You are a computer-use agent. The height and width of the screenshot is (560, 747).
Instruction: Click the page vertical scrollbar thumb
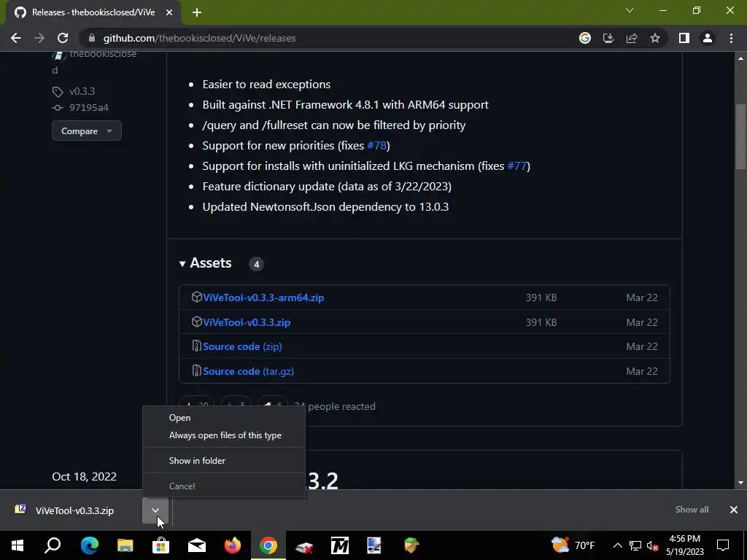tap(740, 136)
